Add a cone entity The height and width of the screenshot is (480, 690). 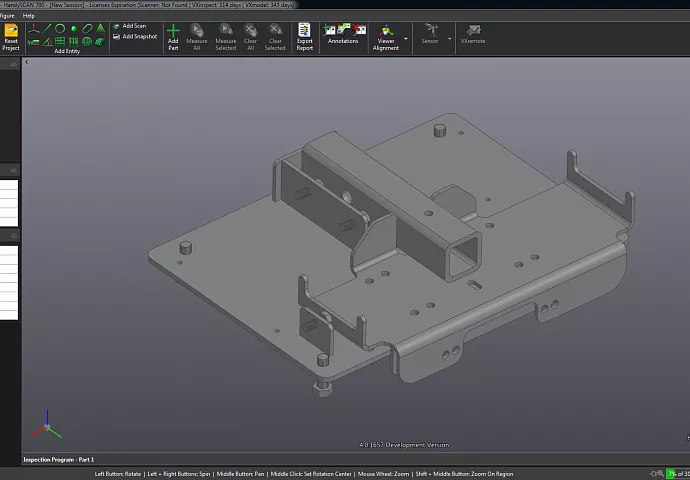click(101, 29)
